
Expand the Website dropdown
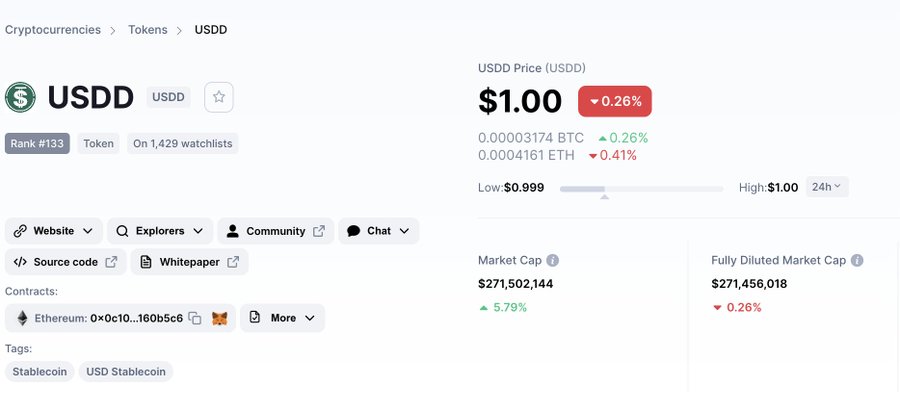point(54,231)
